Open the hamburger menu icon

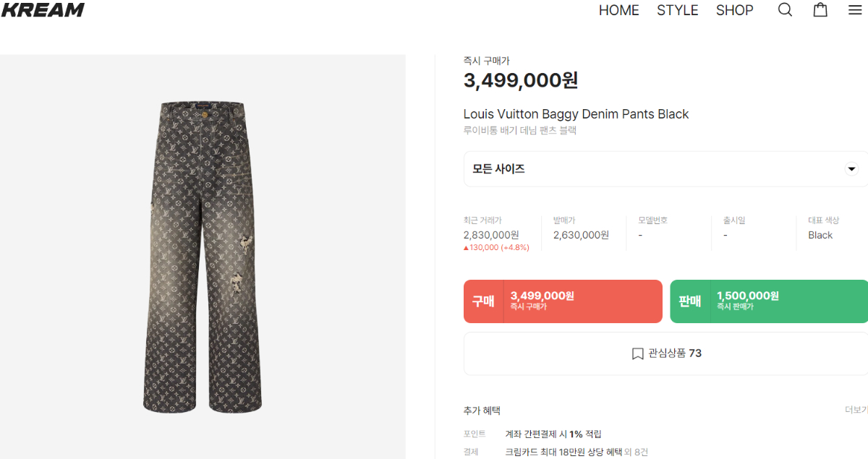(x=855, y=10)
